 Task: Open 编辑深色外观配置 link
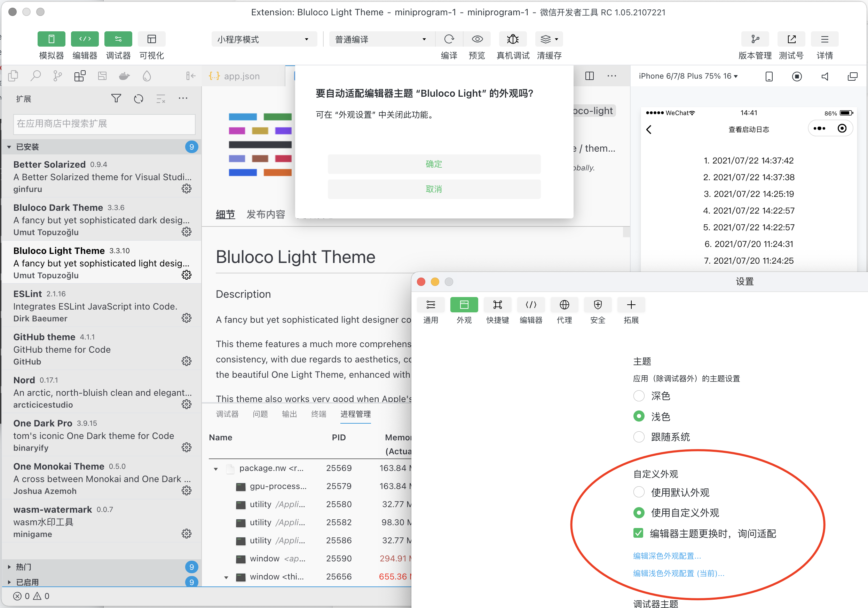click(x=666, y=556)
